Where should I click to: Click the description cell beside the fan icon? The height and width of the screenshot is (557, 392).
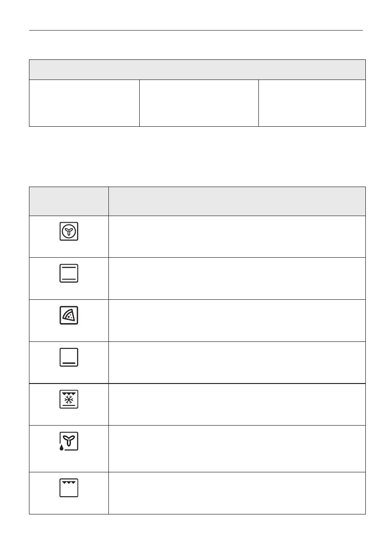237,236
